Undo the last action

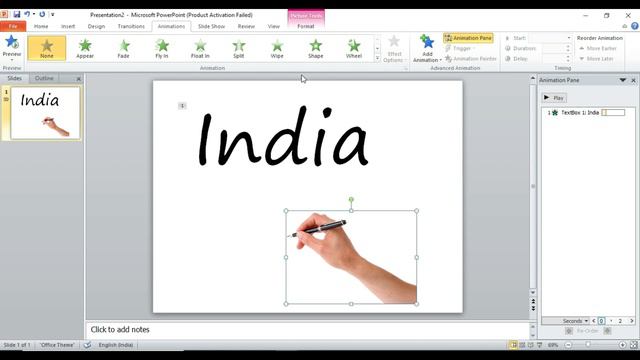(x=27, y=14)
